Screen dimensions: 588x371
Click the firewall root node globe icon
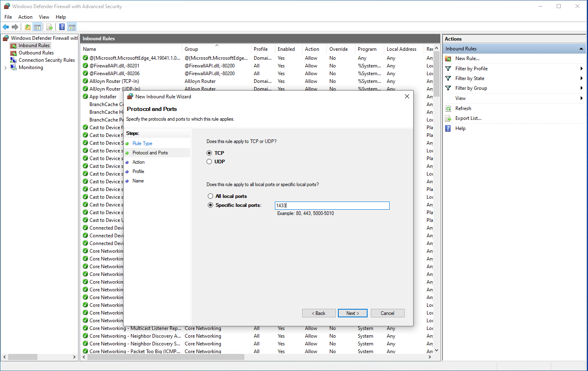pyautogui.click(x=6, y=38)
